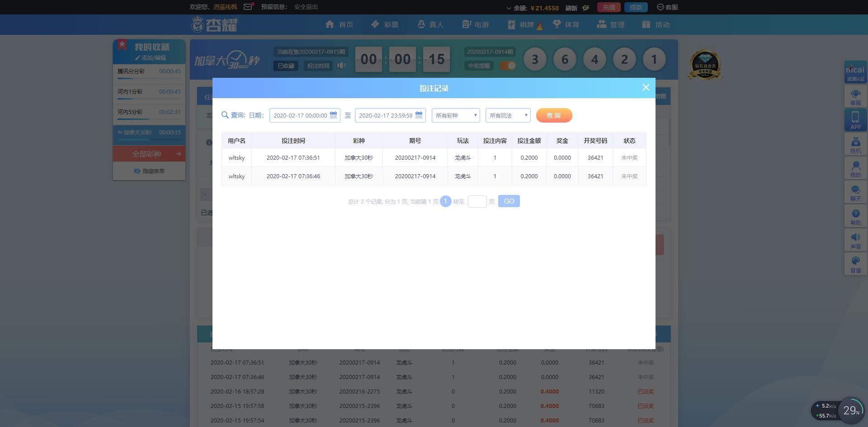The width and height of the screenshot is (868, 427).
Task: Open 彩票 navigation menu
Action: tap(385, 24)
